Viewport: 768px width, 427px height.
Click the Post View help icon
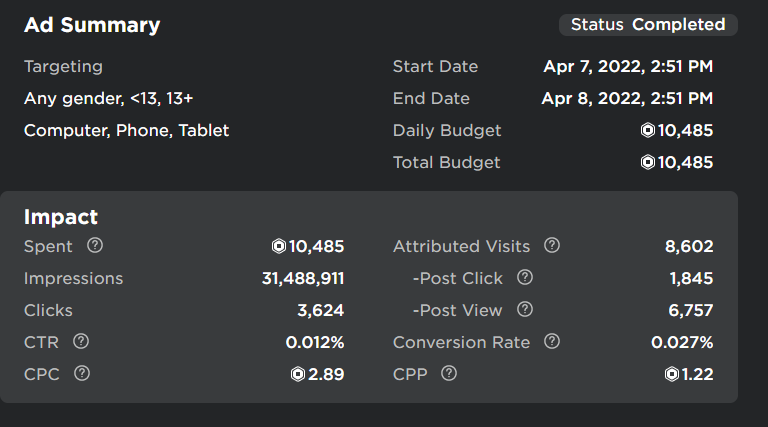523,310
